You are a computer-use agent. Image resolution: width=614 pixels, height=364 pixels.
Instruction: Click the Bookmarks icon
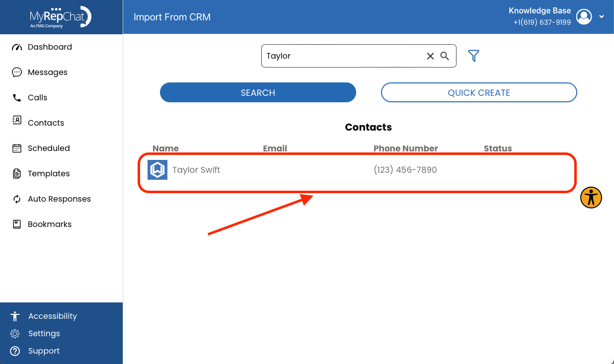tap(17, 224)
